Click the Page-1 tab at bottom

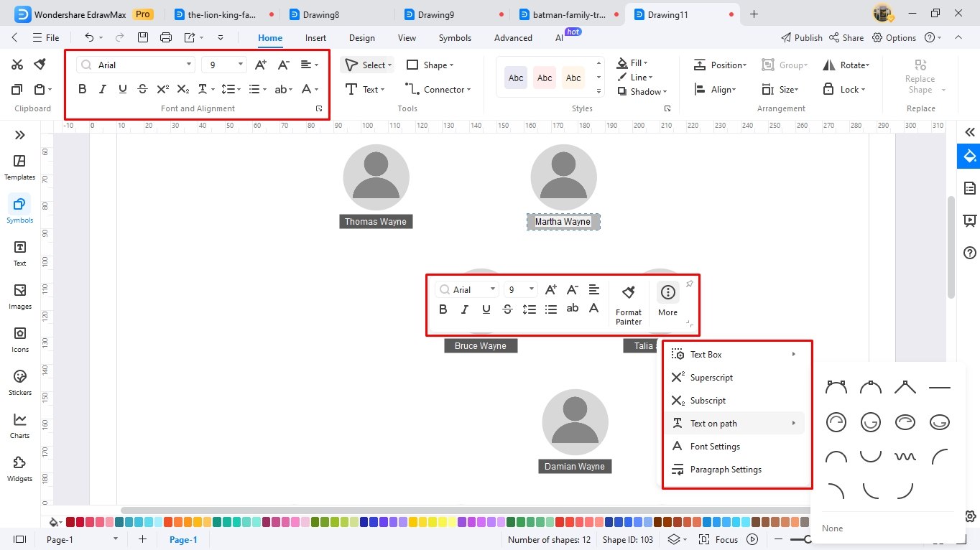[x=183, y=540]
